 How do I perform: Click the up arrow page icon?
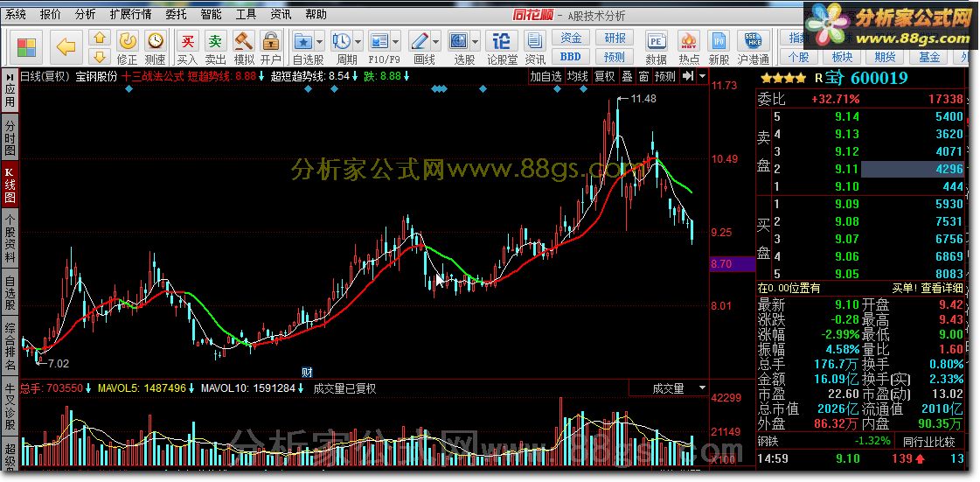click(100, 38)
